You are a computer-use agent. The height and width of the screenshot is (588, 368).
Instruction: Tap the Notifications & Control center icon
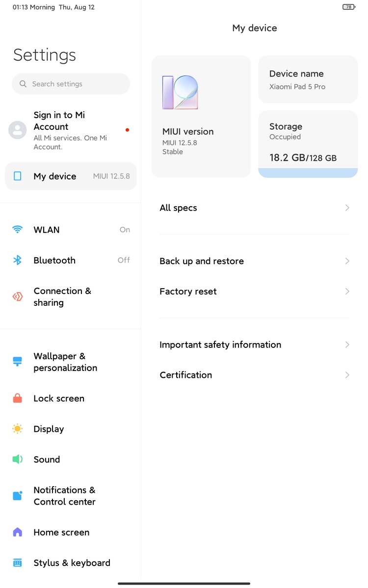[18, 495]
